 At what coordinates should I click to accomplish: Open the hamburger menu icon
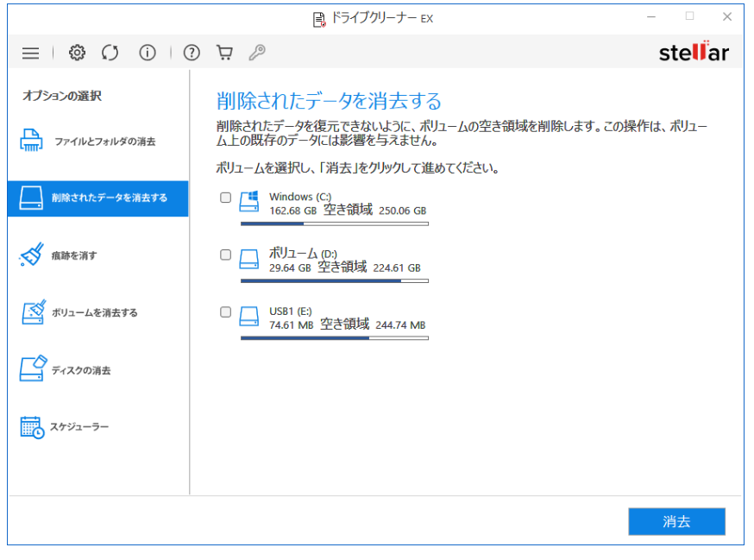pyautogui.click(x=30, y=53)
